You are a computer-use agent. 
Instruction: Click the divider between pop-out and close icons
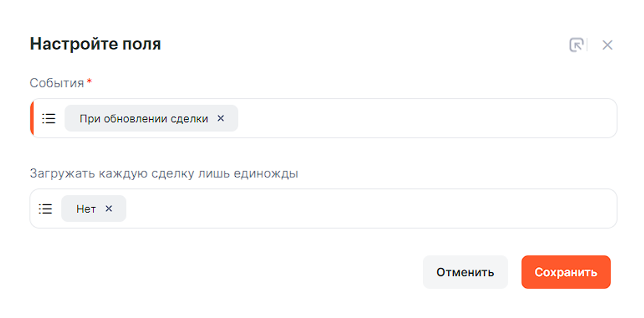pos(587,45)
